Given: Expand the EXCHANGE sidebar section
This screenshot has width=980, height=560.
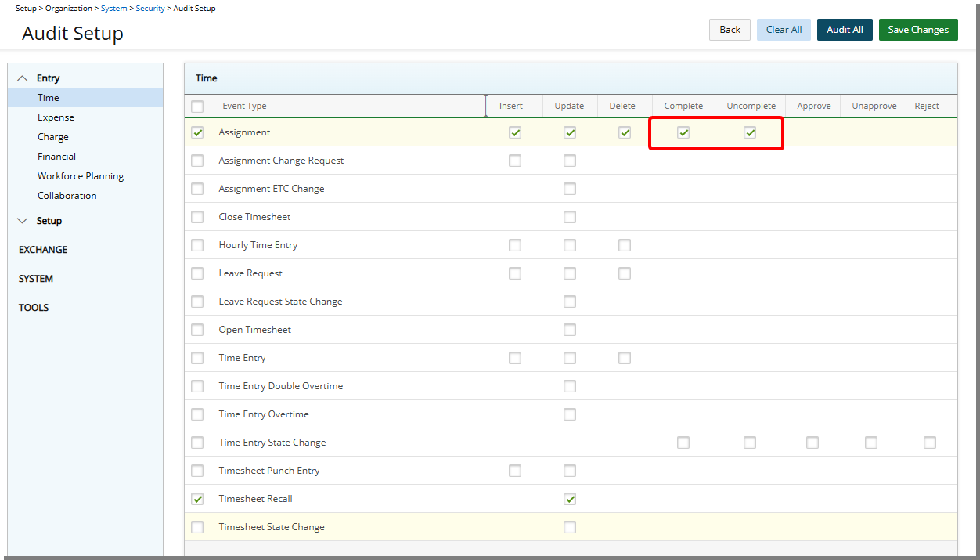Looking at the screenshot, I should (43, 250).
